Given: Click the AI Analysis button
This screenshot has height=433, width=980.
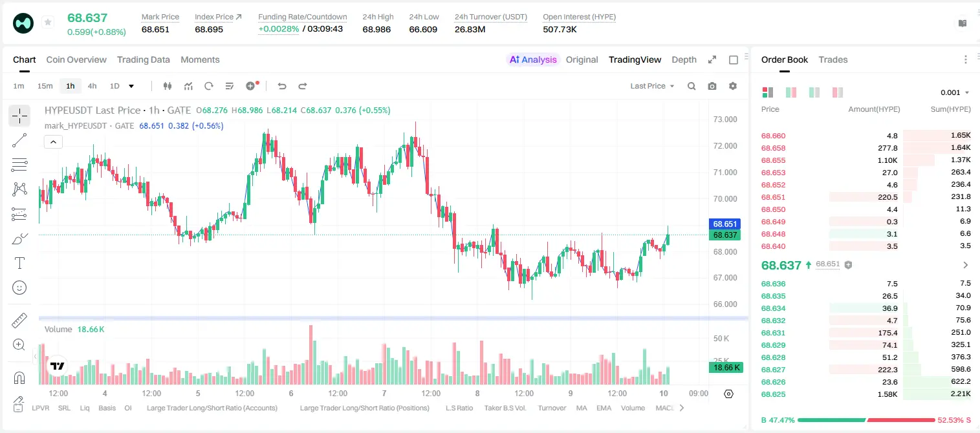Looking at the screenshot, I should coord(533,59).
